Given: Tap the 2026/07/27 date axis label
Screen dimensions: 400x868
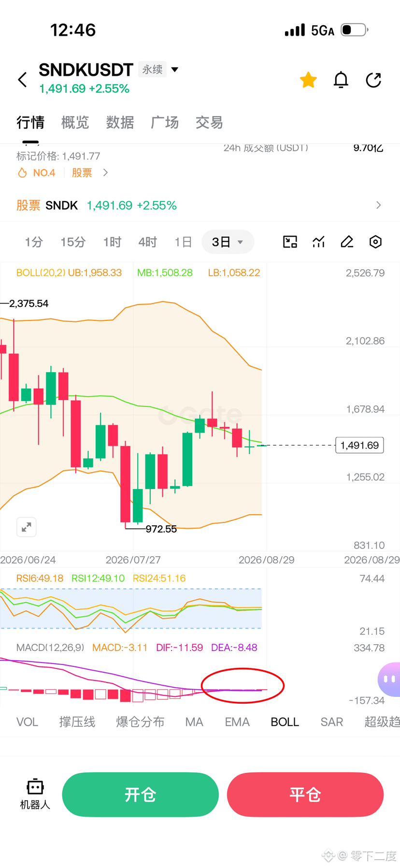Looking at the screenshot, I should pyautogui.click(x=133, y=560).
